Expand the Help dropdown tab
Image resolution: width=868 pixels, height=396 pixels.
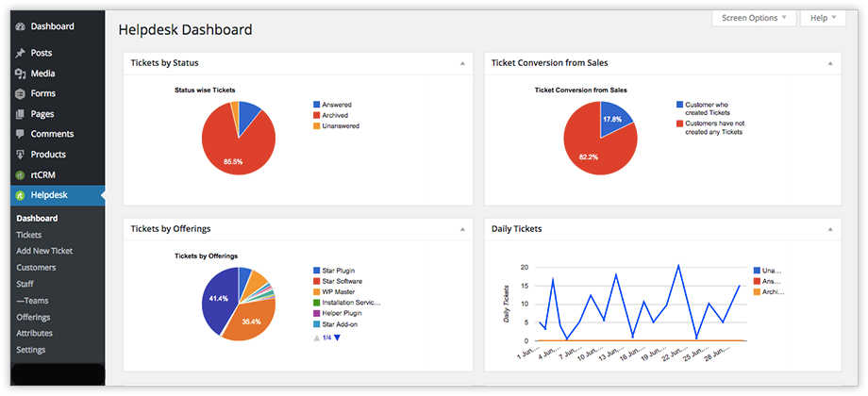[x=822, y=18]
